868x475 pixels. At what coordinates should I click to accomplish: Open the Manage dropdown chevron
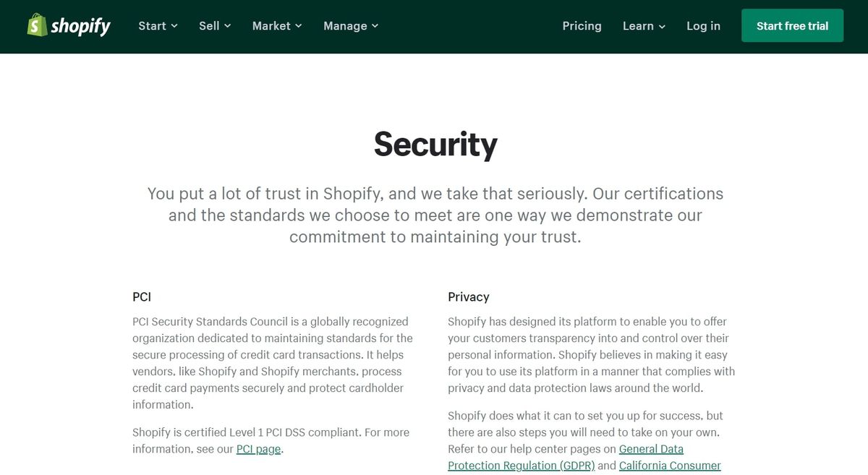[375, 26]
